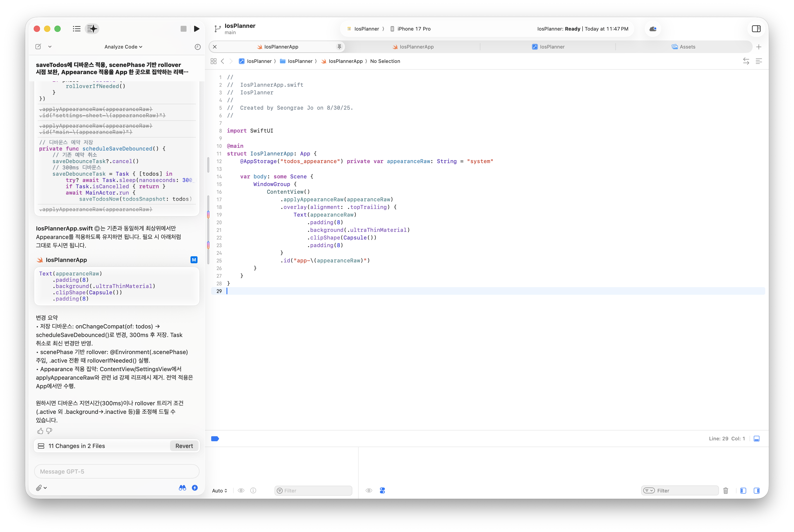This screenshot has width=794, height=532.
Task: Open the 11 Changes in 2 Files summary
Action: click(x=76, y=446)
